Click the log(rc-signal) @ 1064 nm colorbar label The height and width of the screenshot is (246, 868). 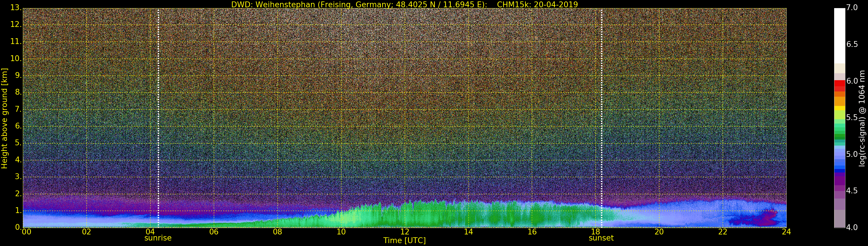coord(862,118)
